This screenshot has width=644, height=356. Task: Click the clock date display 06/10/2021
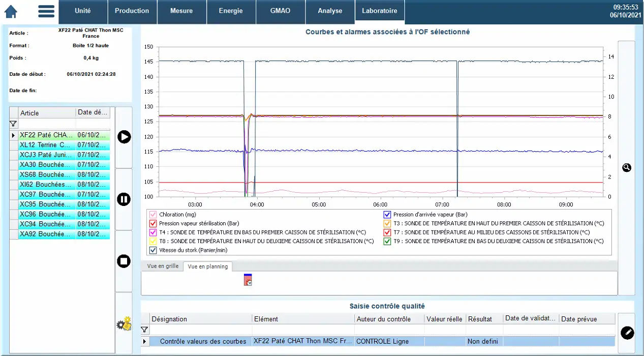pyautogui.click(x=626, y=15)
